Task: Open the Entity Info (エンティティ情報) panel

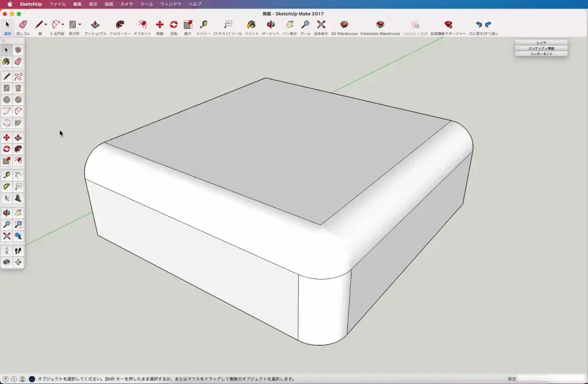Action: (x=541, y=48)
